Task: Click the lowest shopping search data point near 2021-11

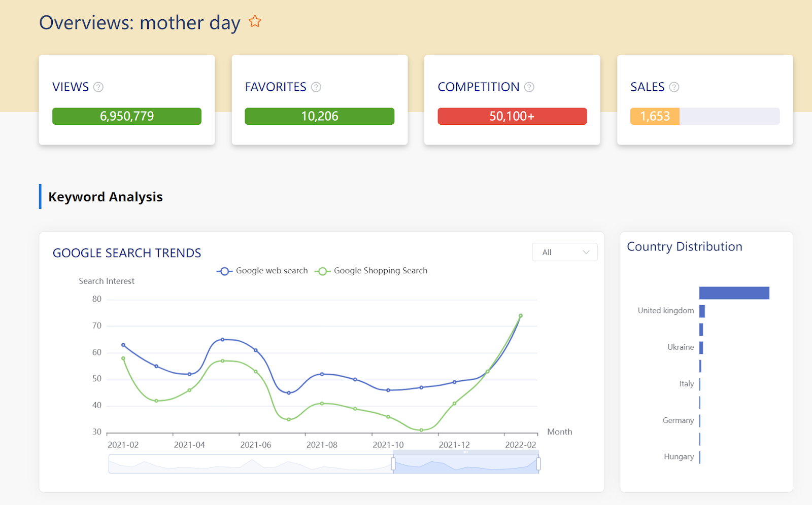Action: point(421,430)
